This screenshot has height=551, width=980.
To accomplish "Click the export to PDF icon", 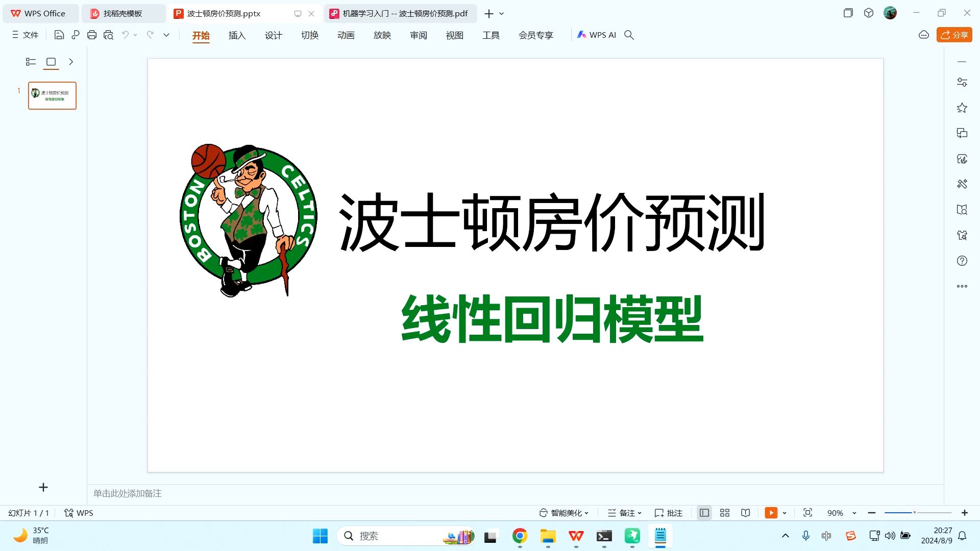I will point(76,35).
